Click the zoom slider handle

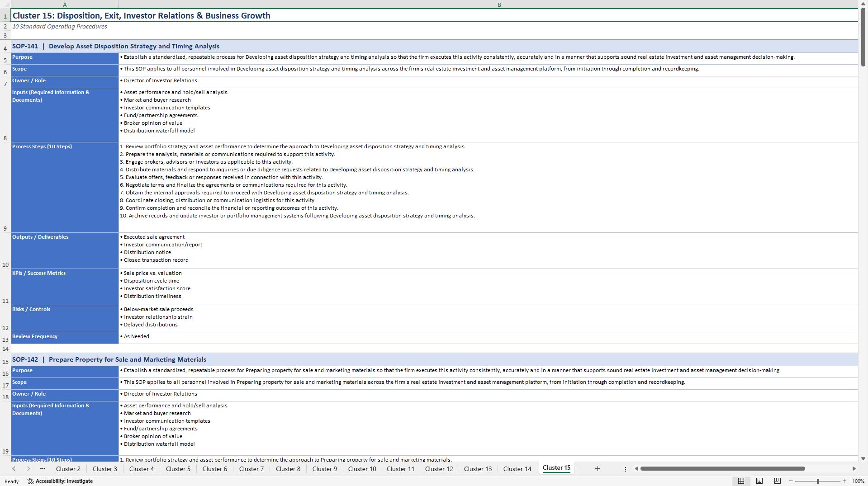click(x=818, y=481)
